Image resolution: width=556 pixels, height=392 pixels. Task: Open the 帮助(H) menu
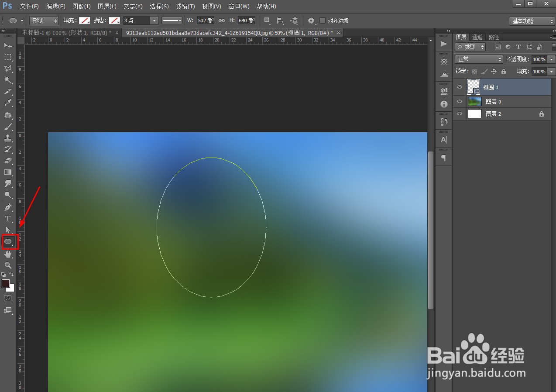coord(266,6)
